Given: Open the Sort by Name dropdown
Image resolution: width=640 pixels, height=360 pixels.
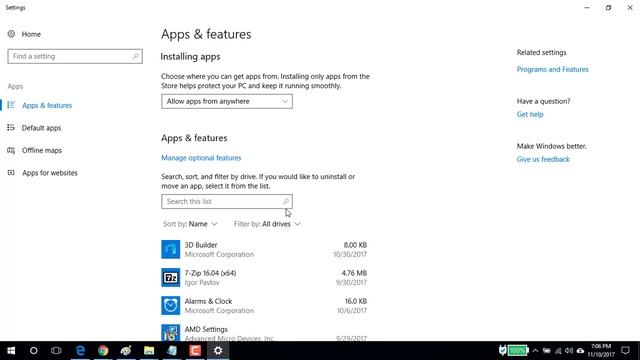Looking at the screenshot, I should pyautogui.click(x=190, y=224).
